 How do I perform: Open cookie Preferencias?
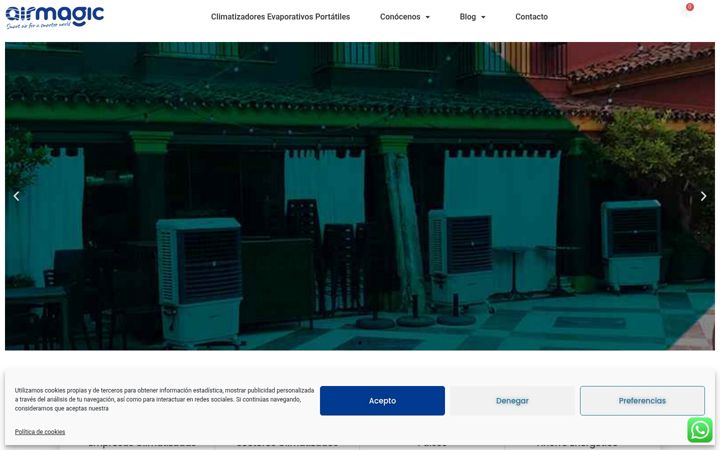(642, 400)
